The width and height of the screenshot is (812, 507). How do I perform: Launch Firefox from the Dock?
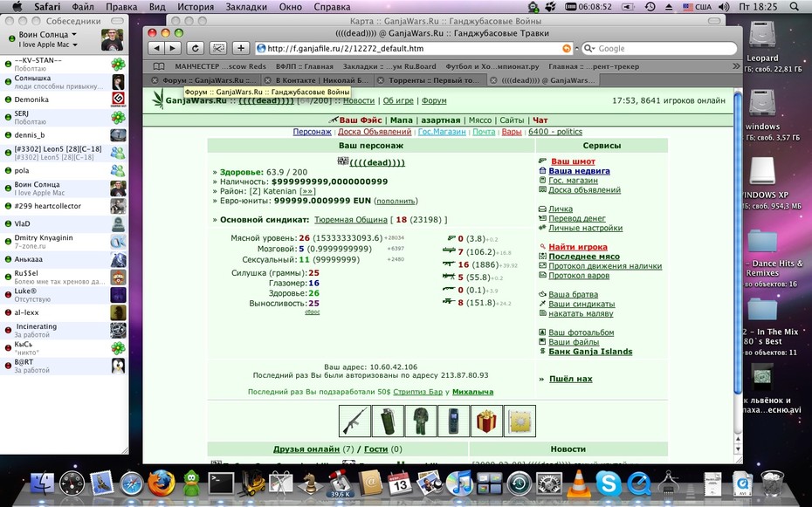161,483
